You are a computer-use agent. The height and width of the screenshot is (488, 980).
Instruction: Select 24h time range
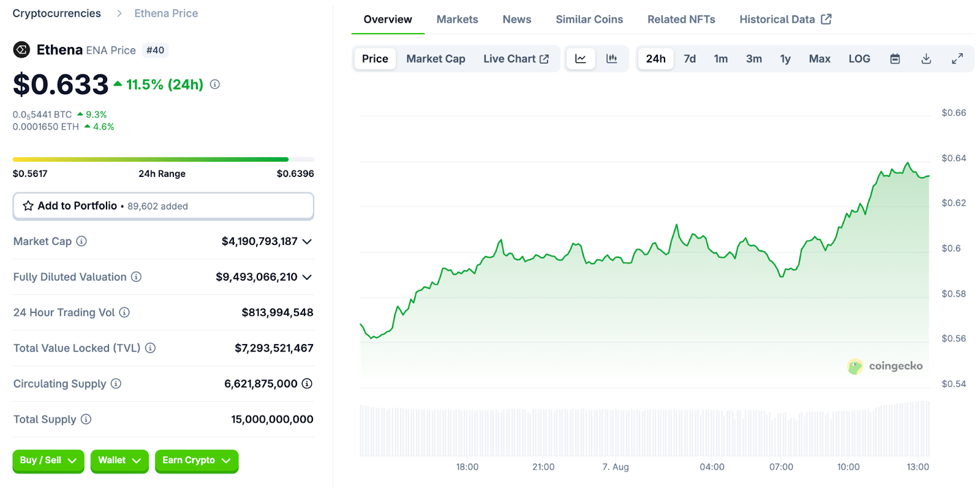pyautogui.click(x=655, y=59)
